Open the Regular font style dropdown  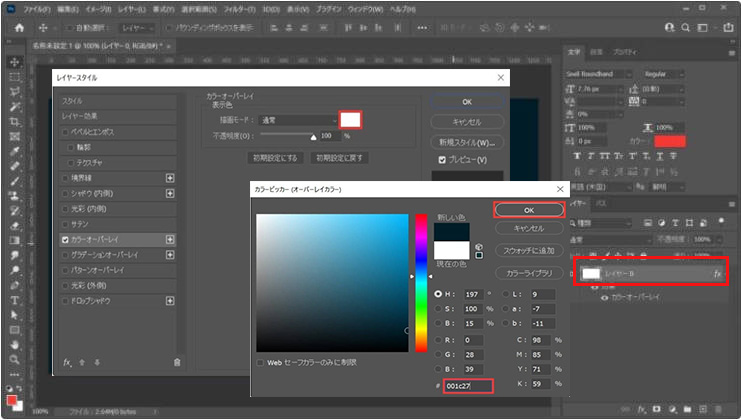point(663,74)
